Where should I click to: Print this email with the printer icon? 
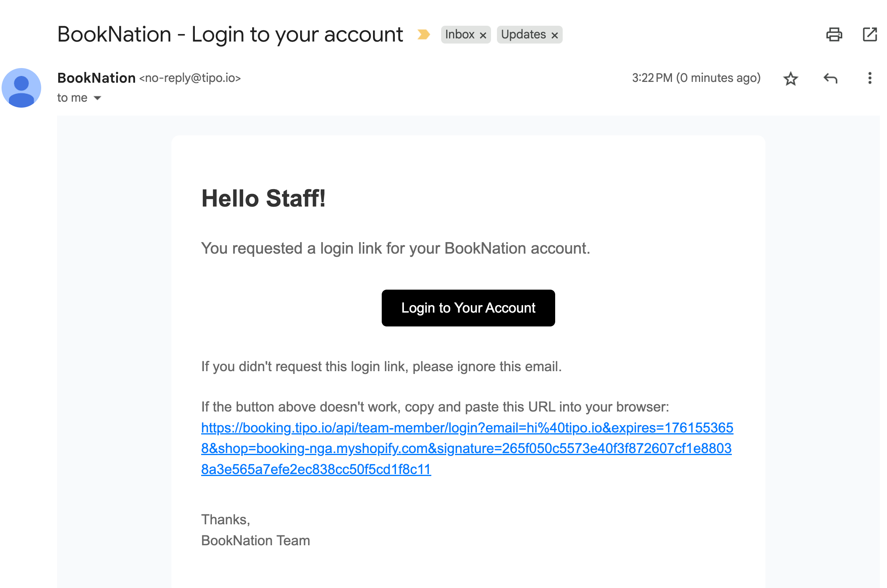pos(834,34)
